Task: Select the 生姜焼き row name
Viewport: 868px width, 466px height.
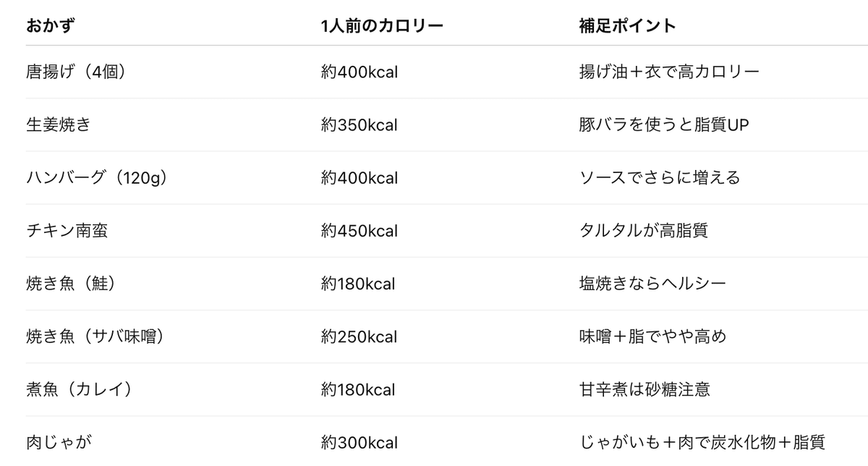Action: 59,125
